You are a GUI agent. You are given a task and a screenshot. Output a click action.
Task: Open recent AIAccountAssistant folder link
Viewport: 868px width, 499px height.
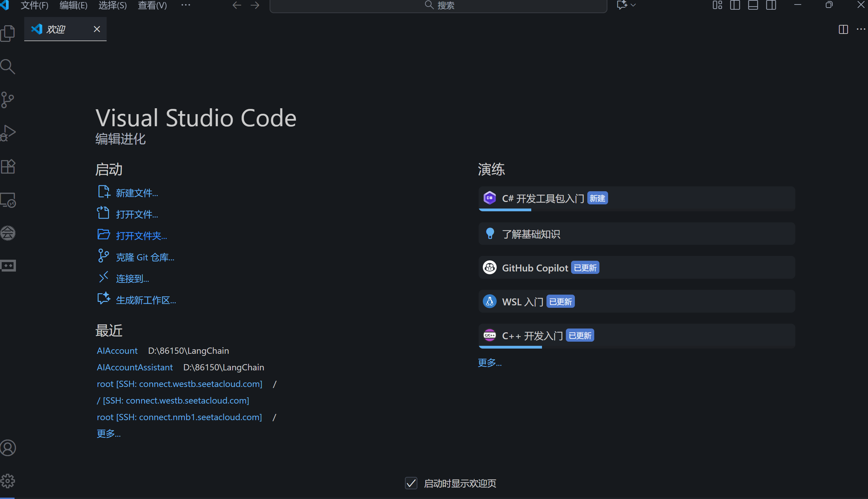pyautogui.click(x=135, y=367)
